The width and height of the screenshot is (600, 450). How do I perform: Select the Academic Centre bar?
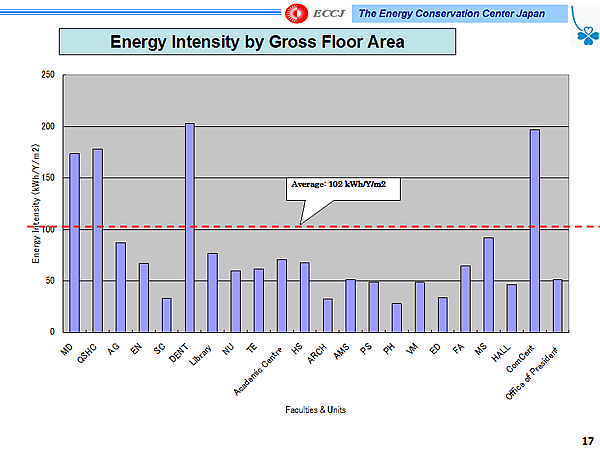click(x=282, y=295)
